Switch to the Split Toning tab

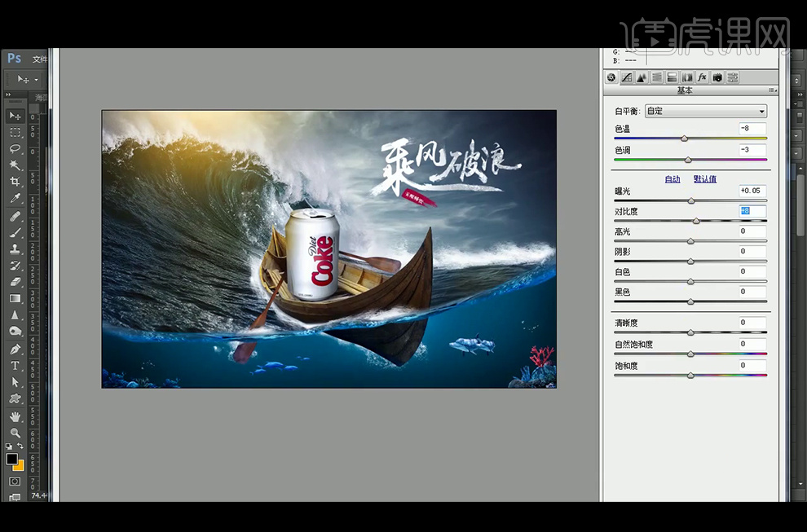672,77
